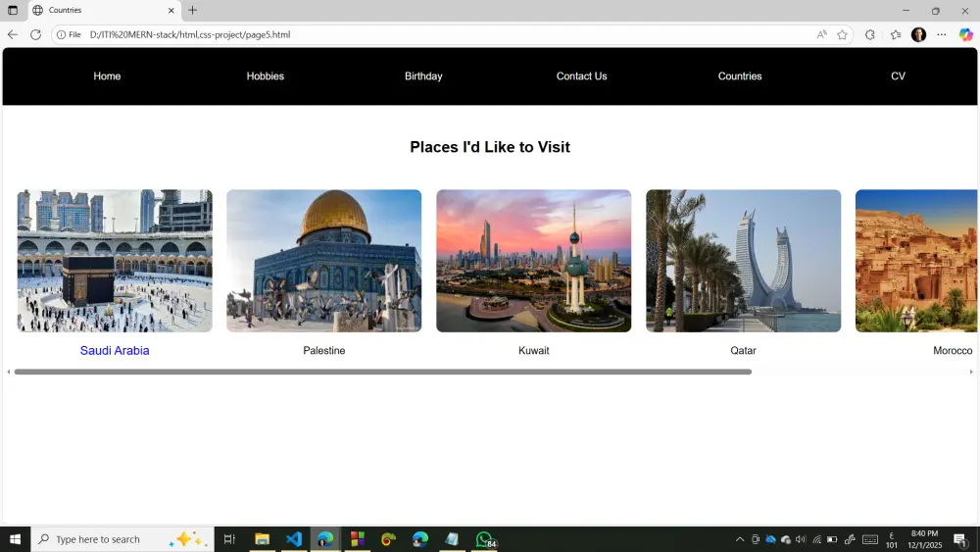Open the Countries nav link
Screen dimensions: 980x552
tap(739, 76)
